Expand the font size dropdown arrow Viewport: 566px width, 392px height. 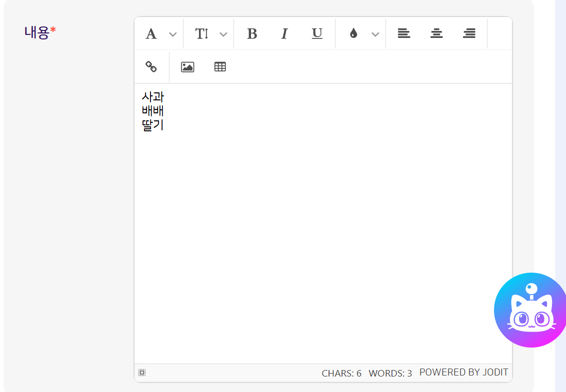[x=223, y=34]
